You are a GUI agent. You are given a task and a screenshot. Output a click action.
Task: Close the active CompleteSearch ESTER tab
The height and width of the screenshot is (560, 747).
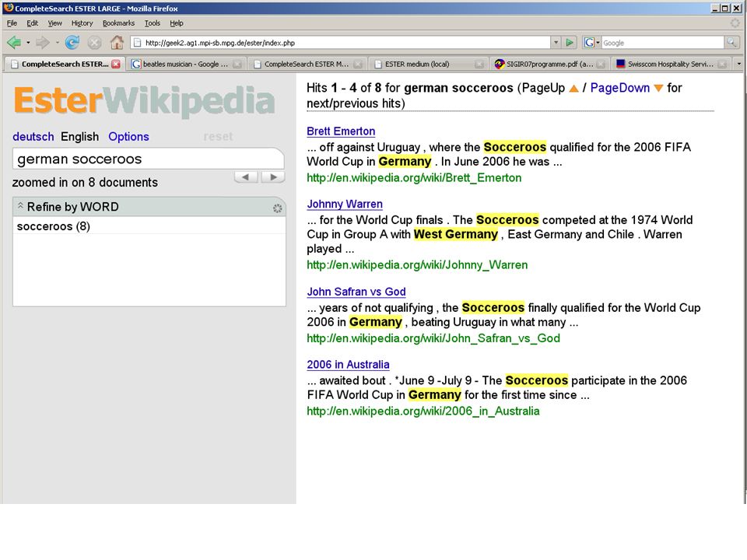116,64
